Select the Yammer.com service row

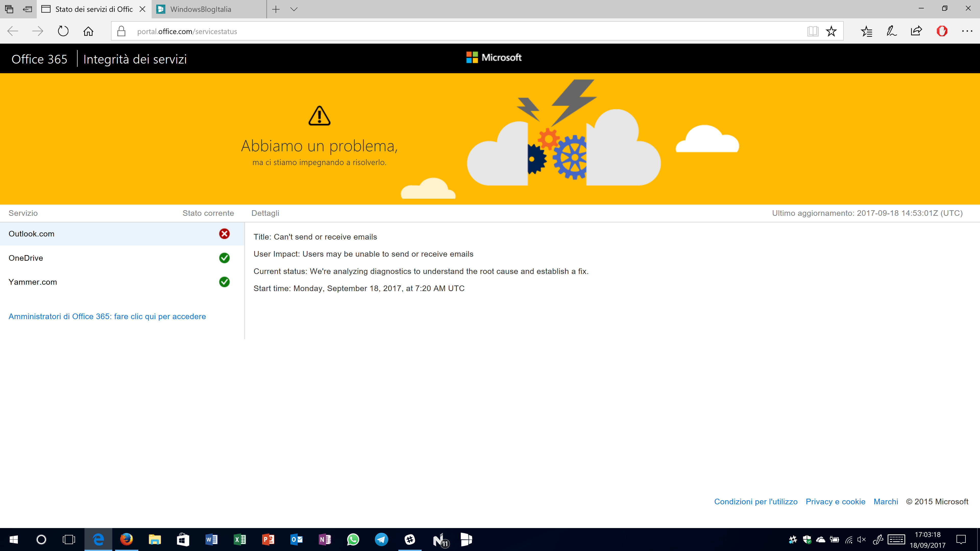(x=122, y=282)
